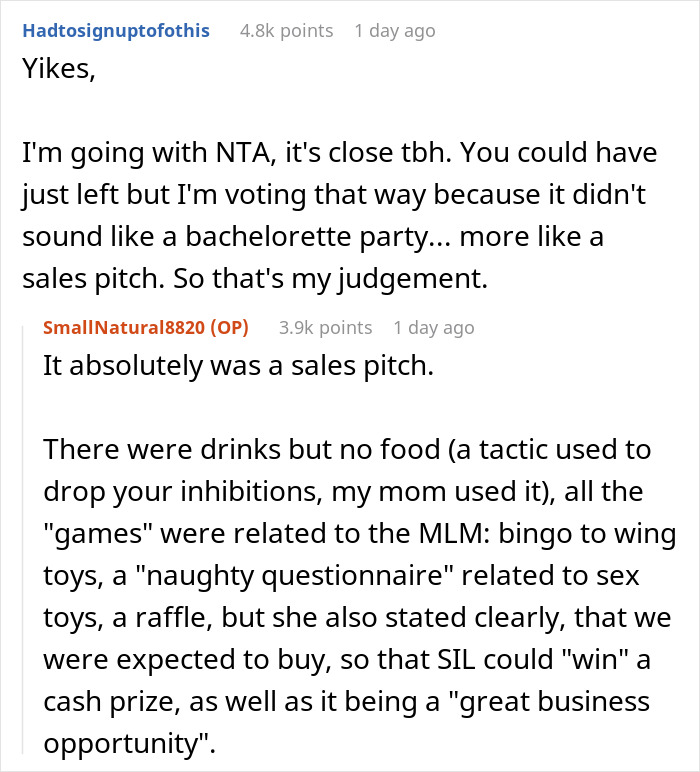This screenshot has width=700, height=772.
Task: Click "It absolutely was a sales pitch." line
Action: pyautogui.click(x=238, y=366)
